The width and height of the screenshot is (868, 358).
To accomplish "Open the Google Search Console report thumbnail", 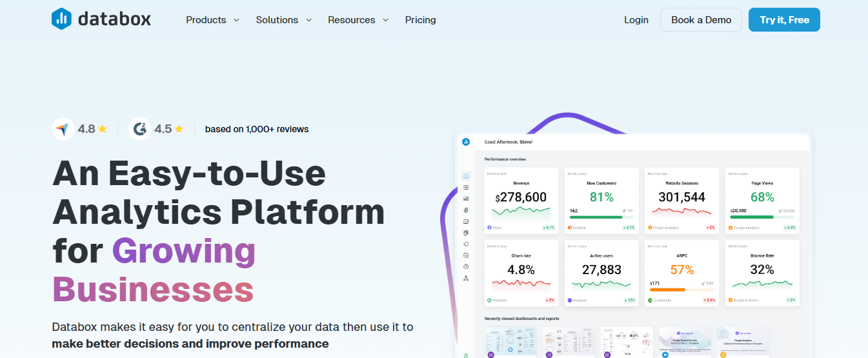I will click(685, 342).
